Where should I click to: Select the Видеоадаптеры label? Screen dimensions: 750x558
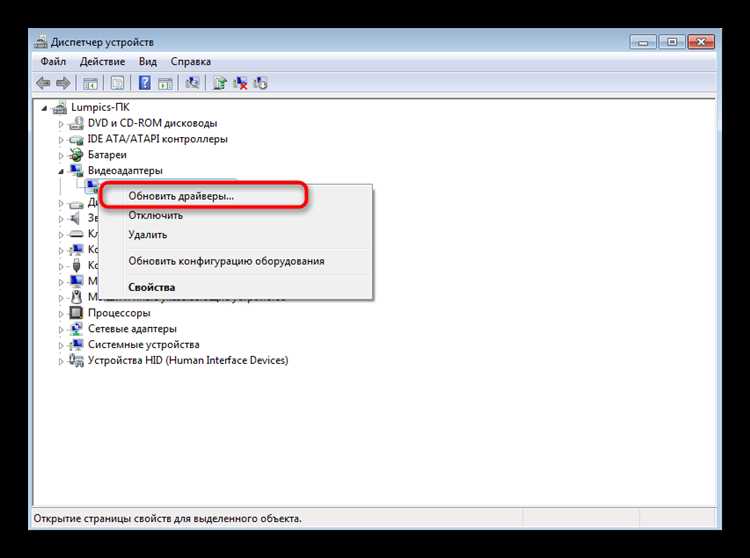[125, 170]
